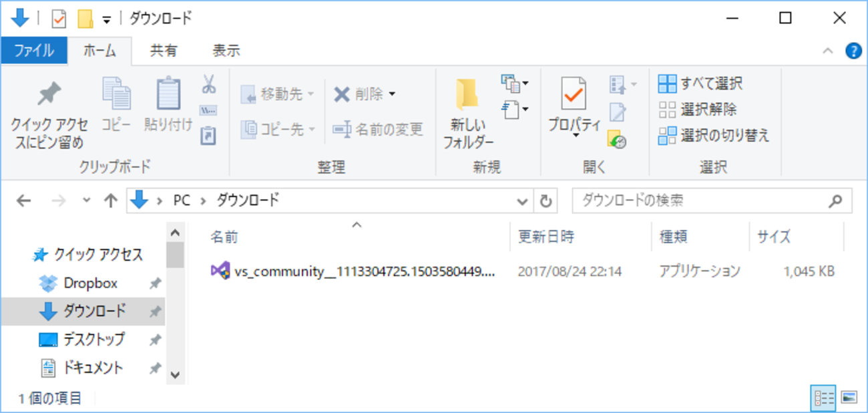
Task: Click the navigation pane scroll up arrow
Action: (175, 233)
